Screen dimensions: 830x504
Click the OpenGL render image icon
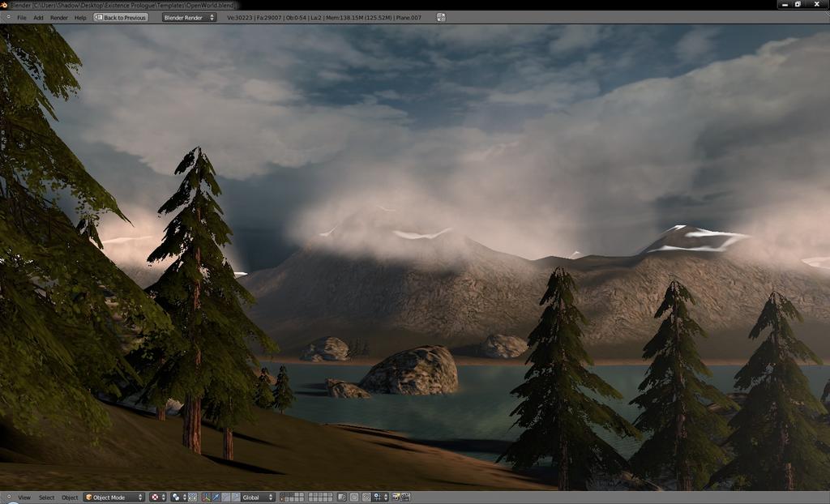[x=396, y=498]
